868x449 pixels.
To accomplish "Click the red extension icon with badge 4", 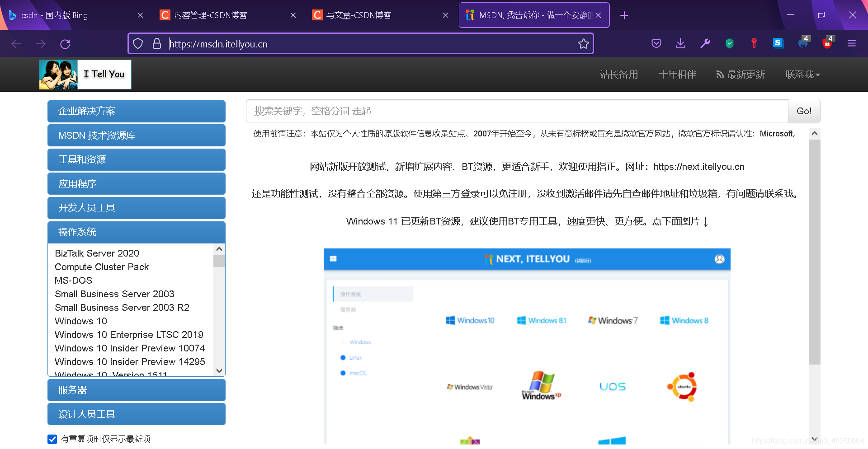I will pos(827,42).
